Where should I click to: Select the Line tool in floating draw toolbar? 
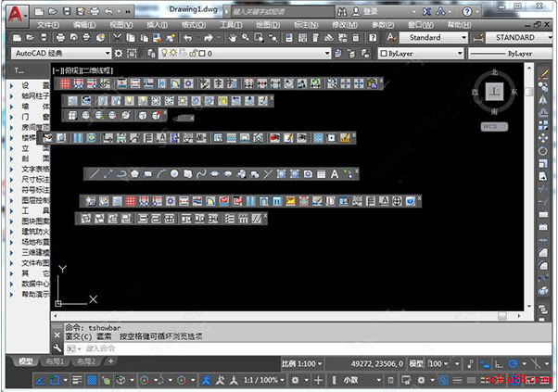pos(95,173)
